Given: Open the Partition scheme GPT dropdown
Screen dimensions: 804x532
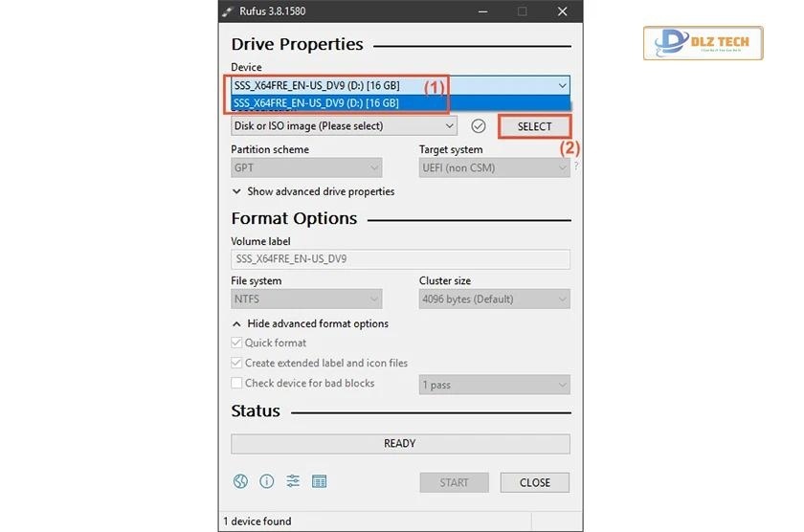Looking at the screenshot, I should point(306,167).
